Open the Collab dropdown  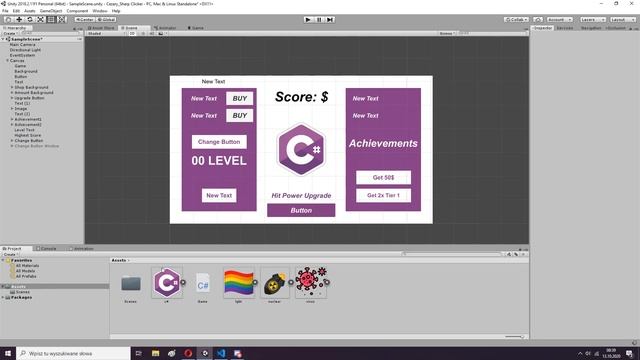click(x=516, y=20)
